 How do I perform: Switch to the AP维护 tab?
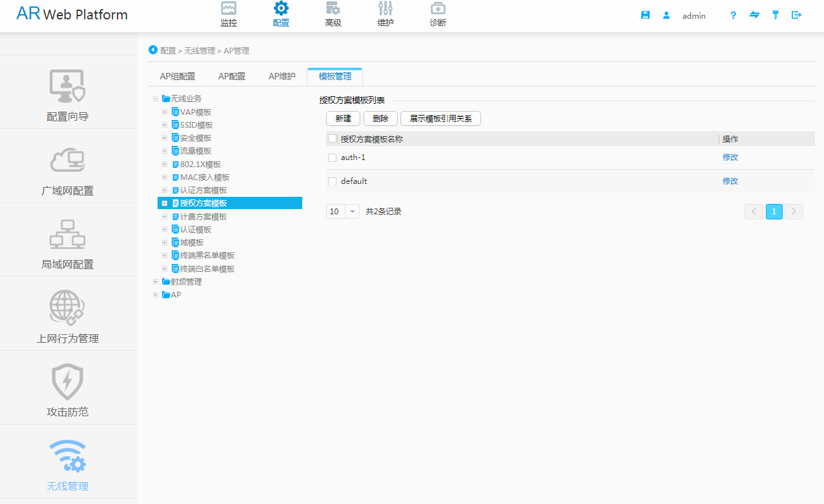282,76
